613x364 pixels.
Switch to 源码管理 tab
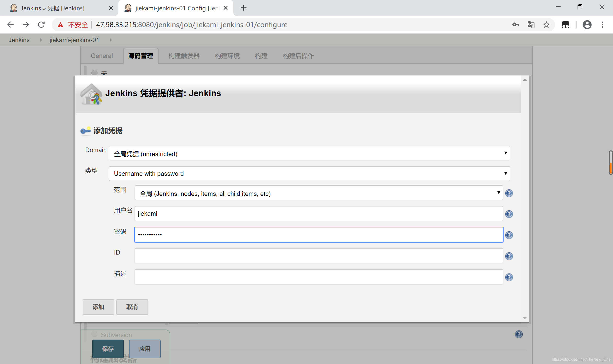click(x=141, y=56)
